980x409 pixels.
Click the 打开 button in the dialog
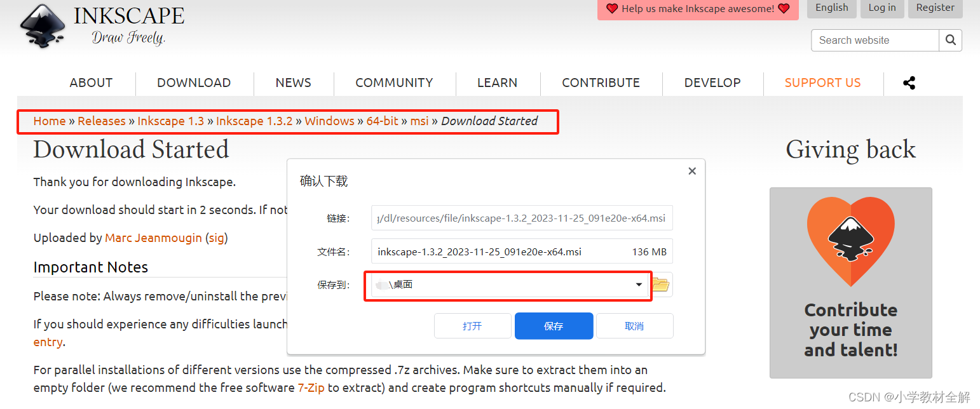click(x=472, y=325)
